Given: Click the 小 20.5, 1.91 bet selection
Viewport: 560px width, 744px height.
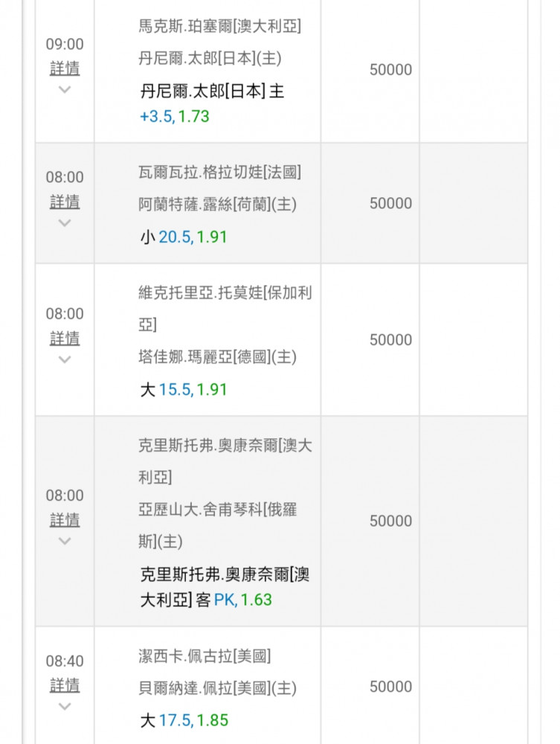Looking at the screenshot, I should pos(184,237).
